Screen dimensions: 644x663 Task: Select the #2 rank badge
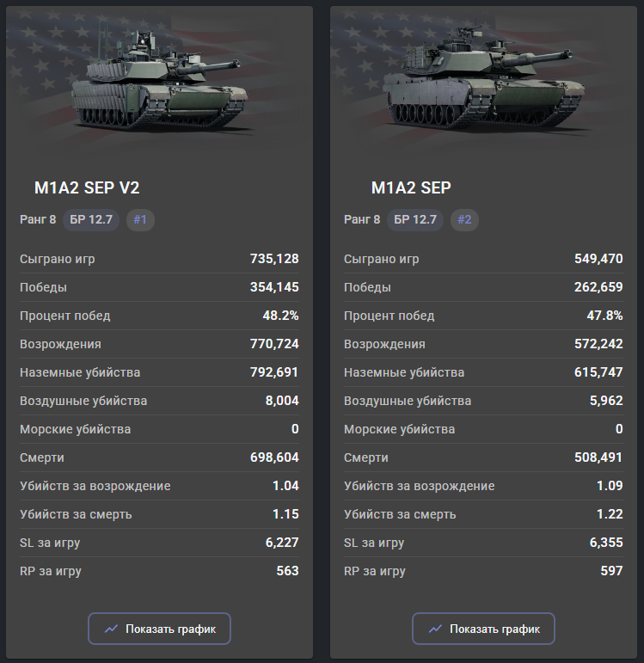tap(464, 219)
